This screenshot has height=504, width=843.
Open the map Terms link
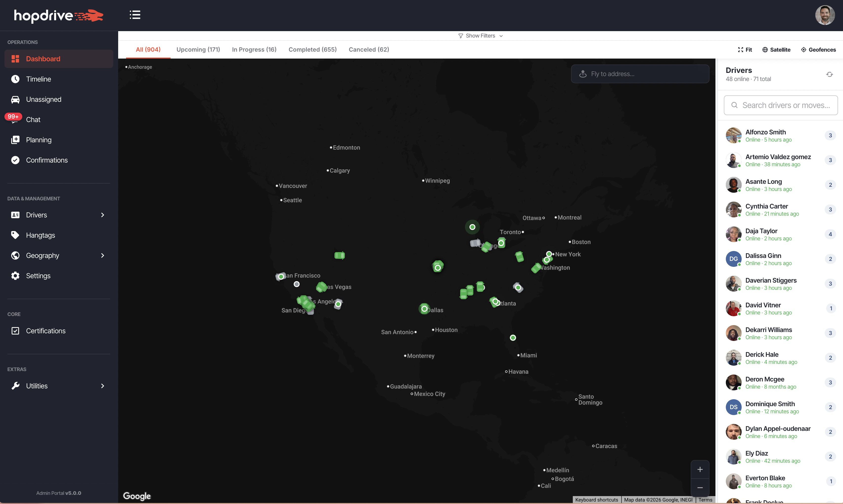tap(705, 500)
